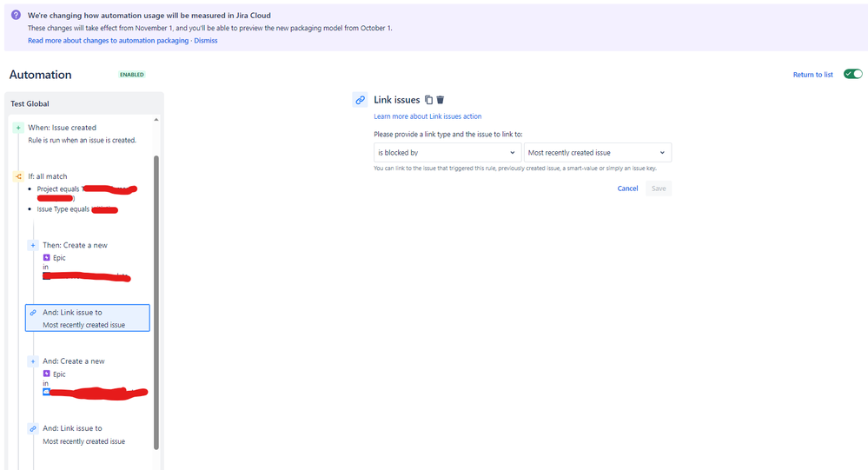868x470 pixels.
Task: Open the 'is blocked by' link type dropdown
Action: (447, 152)
